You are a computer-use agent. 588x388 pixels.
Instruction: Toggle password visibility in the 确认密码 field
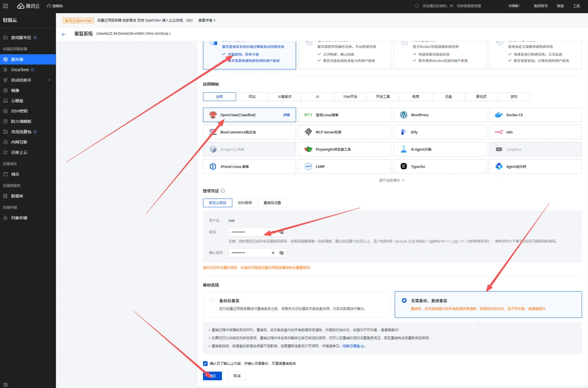[x=282, y=253]
